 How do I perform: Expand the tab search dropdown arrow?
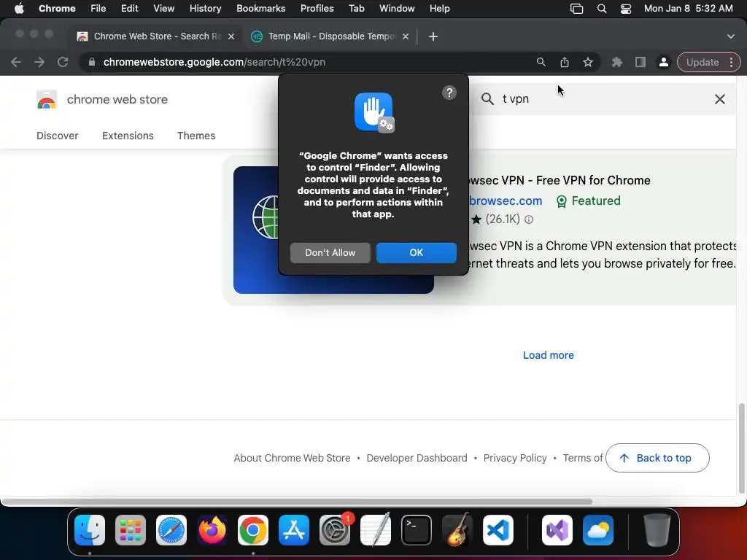click(x=730, y=36)
